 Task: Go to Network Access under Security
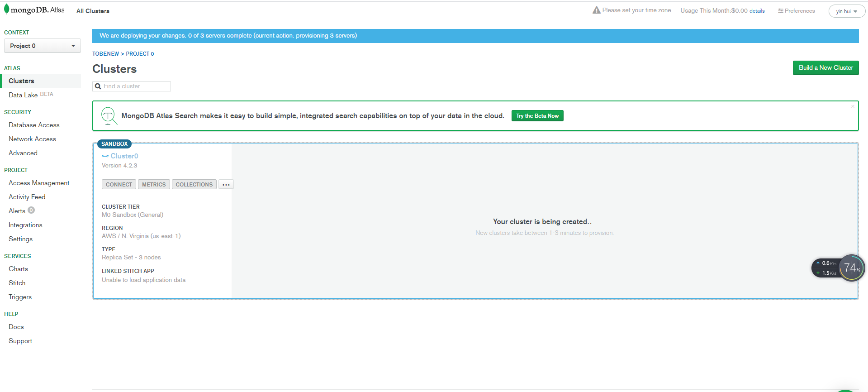(x=32, y=139)
